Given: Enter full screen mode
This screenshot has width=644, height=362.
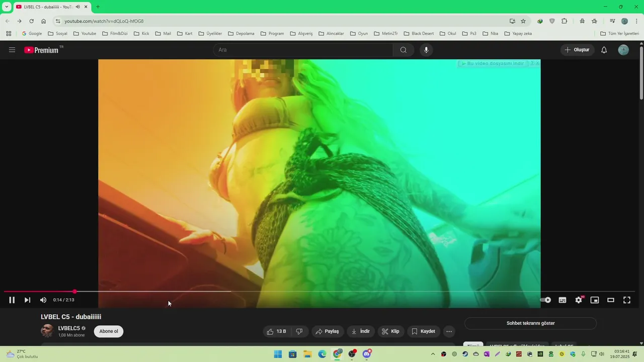Looking at the screenshot, I should pyautogui.click(x=627, y=300).
